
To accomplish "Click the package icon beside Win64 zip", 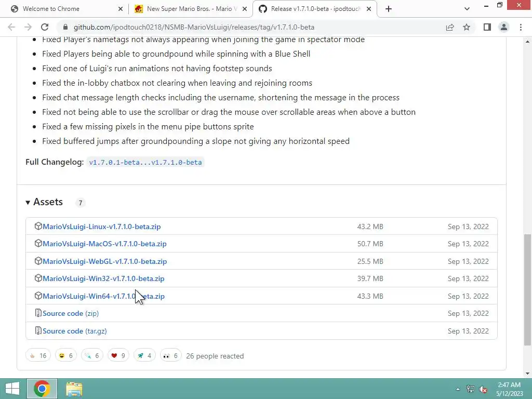I will tap(38, 296).
